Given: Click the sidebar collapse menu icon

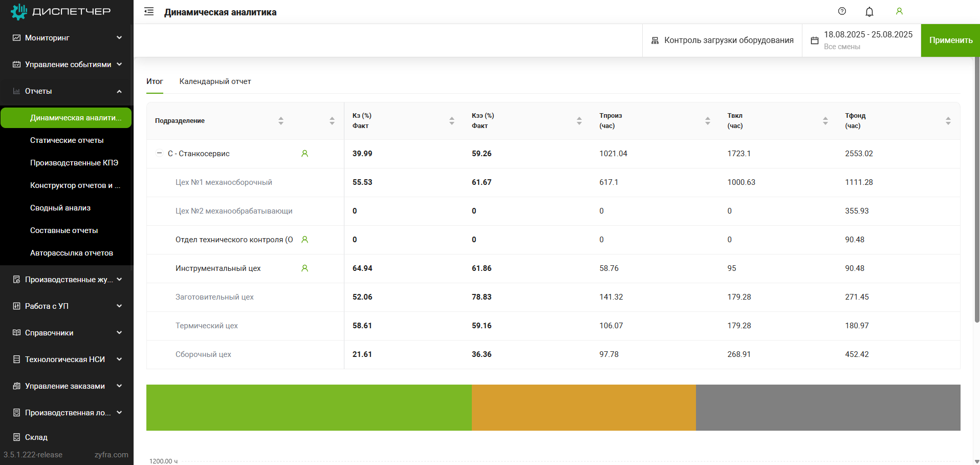Looking at the screenshot, I should point(149,12).
